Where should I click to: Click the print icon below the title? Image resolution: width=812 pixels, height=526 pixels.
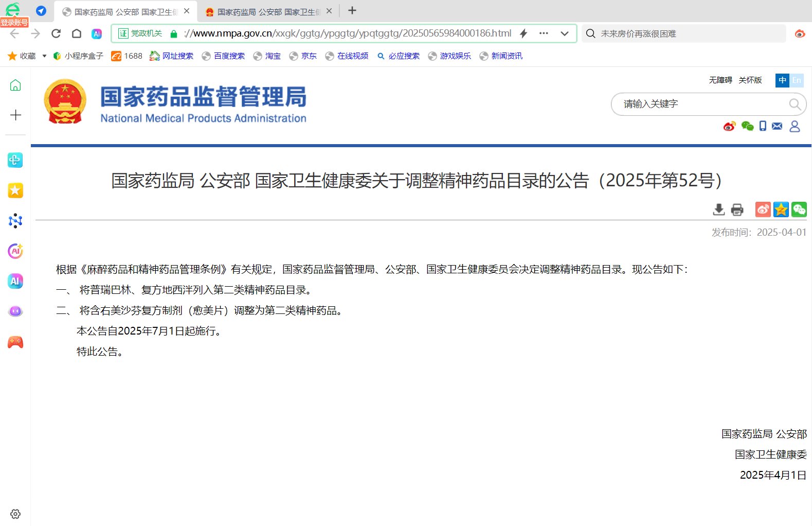(x=737, y=209)
